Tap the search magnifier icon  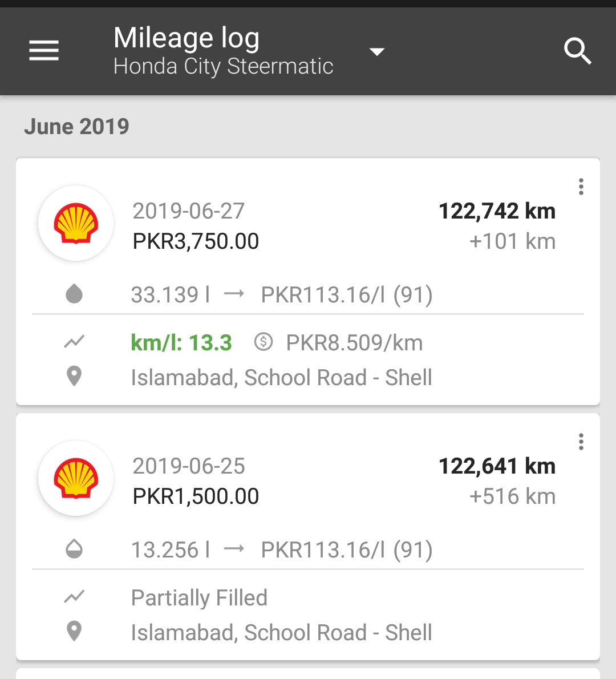coord(577,51)
